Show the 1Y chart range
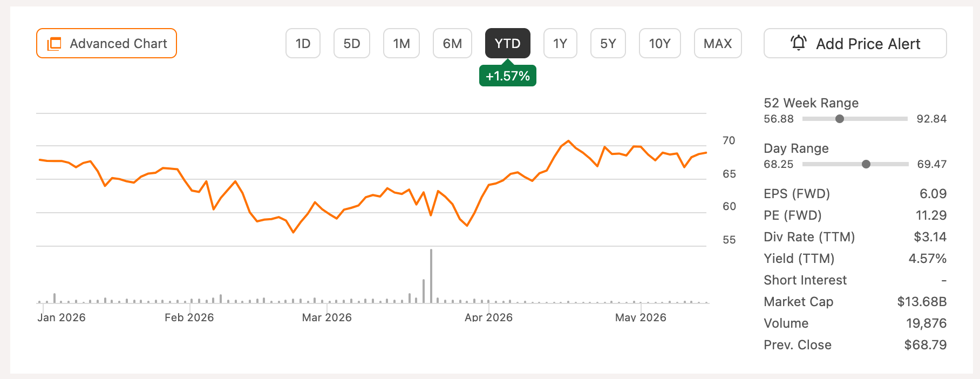 560,43
